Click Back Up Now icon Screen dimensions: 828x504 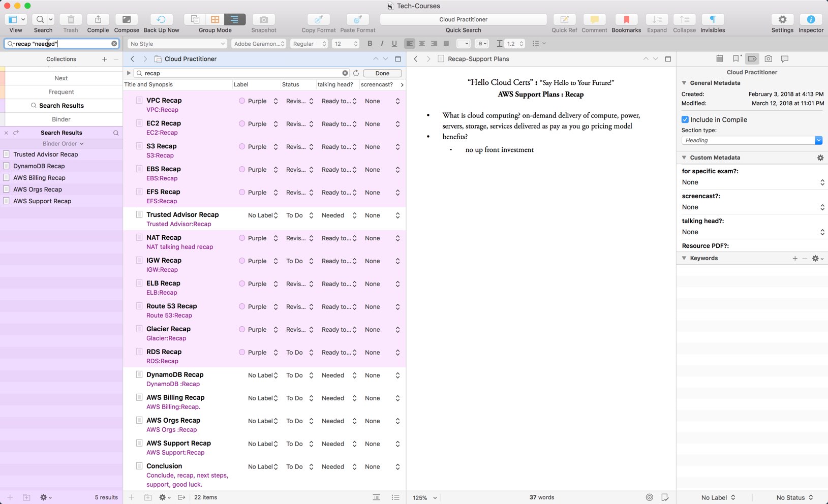[161, 20]
